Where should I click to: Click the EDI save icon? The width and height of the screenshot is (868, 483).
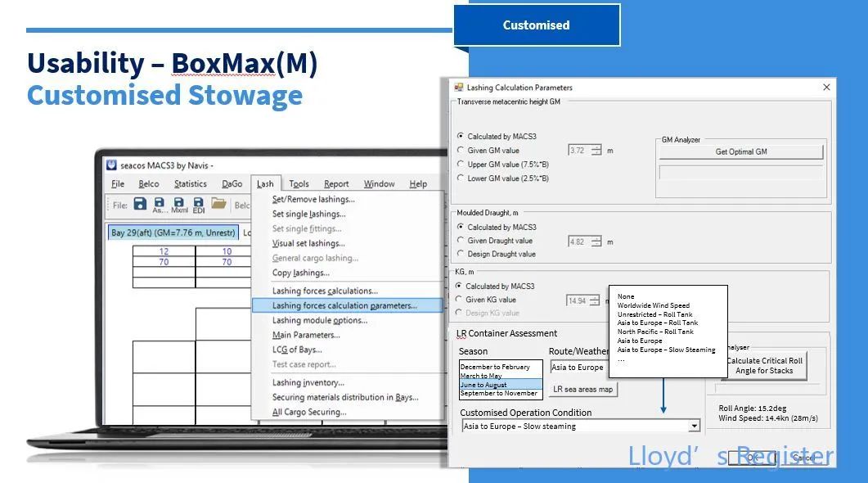coord(198,205)
